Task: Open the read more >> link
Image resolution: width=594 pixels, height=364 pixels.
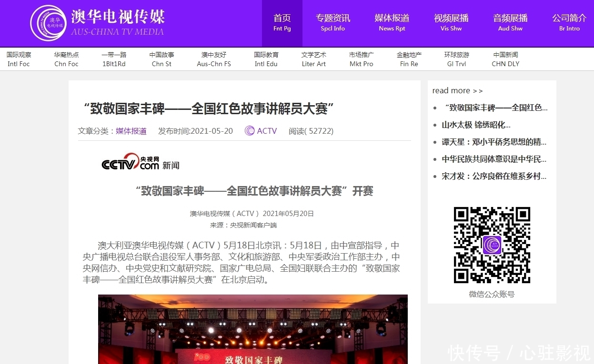Action: tap(457, 90)
